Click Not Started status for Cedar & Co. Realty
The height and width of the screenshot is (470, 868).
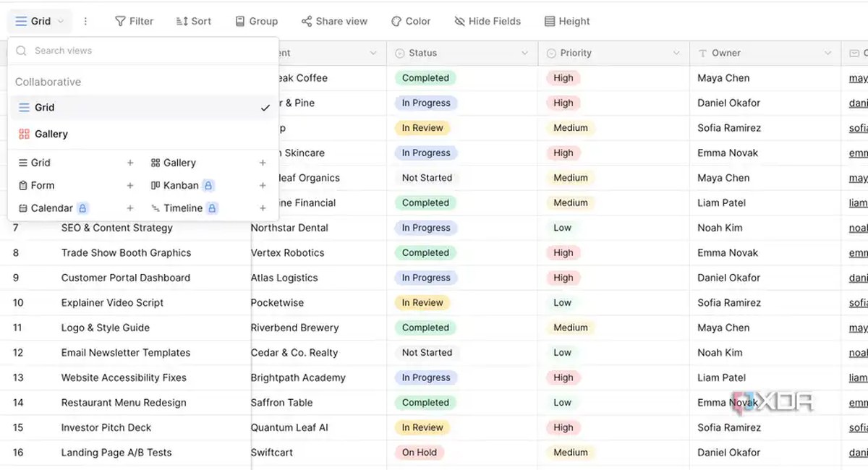coord(427,353)
